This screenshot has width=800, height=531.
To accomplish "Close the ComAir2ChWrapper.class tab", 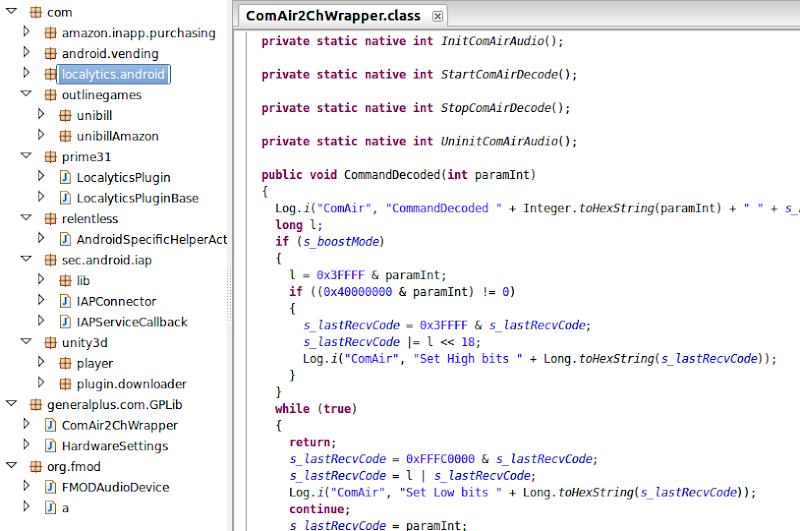I will point(437,16).
